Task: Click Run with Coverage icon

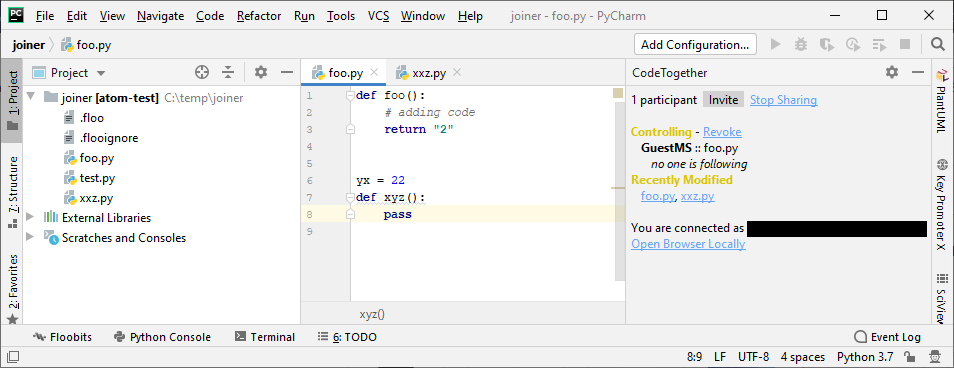Action: pyautogui.click(x=826, y=44)
